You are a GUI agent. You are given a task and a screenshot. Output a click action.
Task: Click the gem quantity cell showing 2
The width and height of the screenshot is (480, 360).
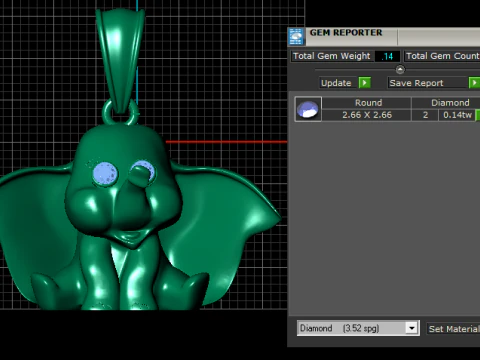(x=425, y=115)
